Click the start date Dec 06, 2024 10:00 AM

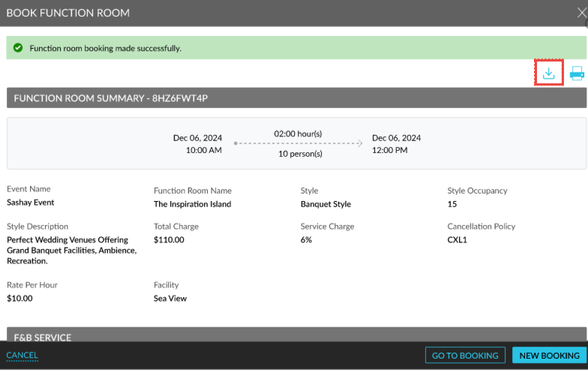[197, 143]
